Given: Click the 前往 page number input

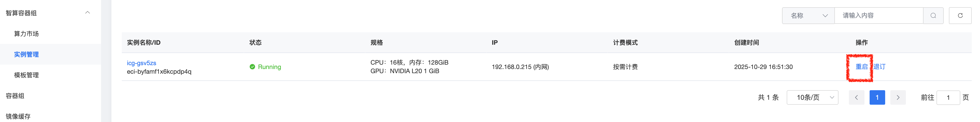Looking at the screenshot, I should 948,98.
